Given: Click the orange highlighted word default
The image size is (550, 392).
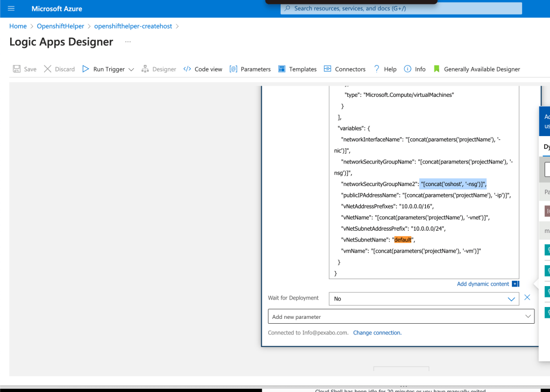Looking at the screenshot, I should pos(403,240).
